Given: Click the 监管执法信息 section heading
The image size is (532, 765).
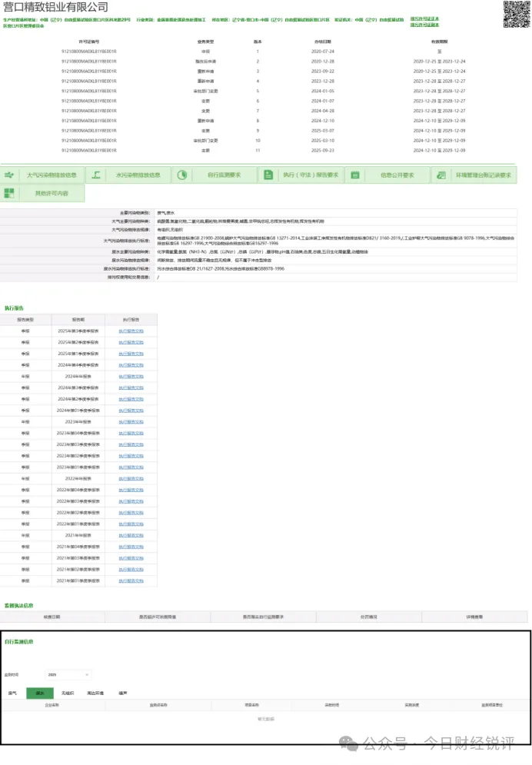Looking at the screenshot, I should pyautogui.click(x=19, y=605).
